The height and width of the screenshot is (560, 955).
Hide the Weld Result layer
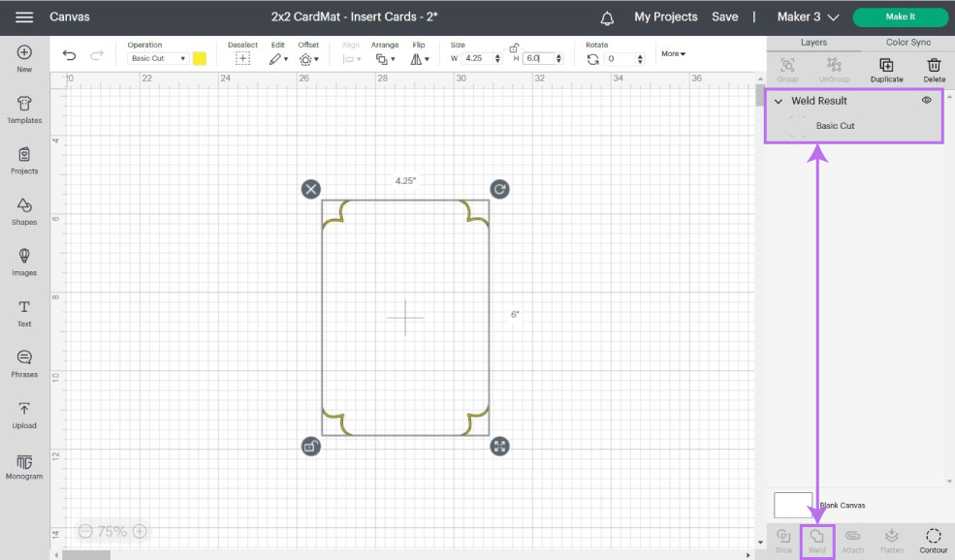[926, 100]
